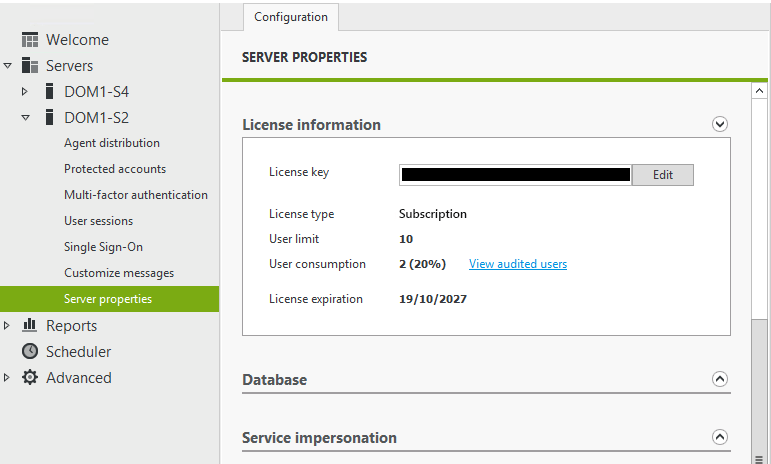771x464 pixels.
Task: Open the User sessions page
Action: click(x=98, y=221)
